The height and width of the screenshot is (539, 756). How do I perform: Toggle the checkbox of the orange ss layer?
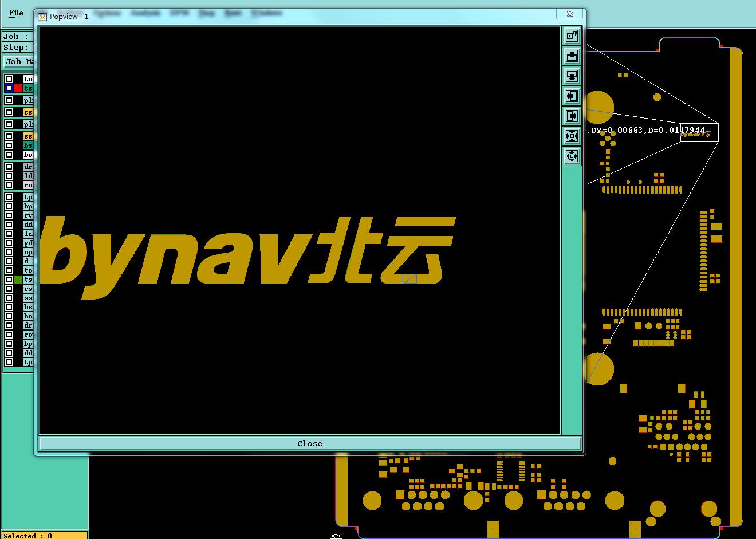(x=9, y=136)
